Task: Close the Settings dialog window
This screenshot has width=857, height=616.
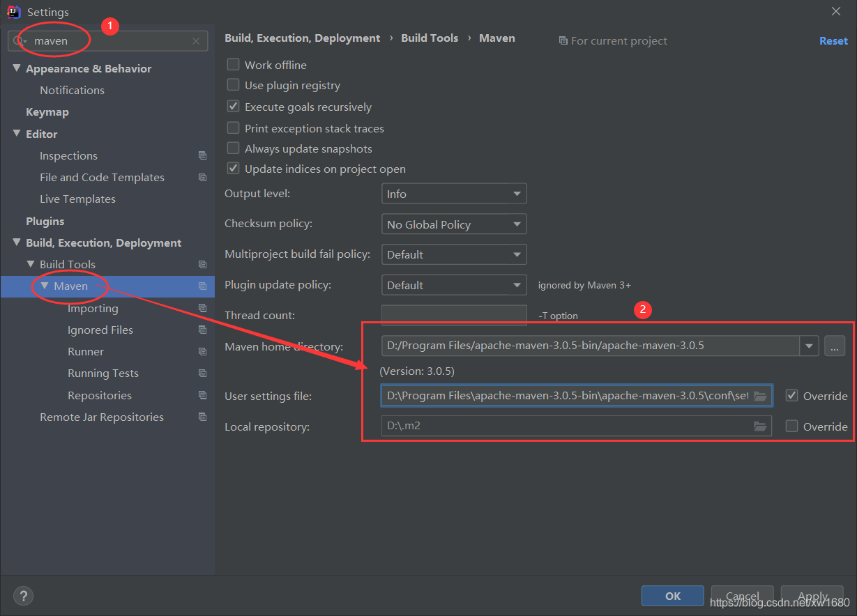Action: [x=836, y=11]
